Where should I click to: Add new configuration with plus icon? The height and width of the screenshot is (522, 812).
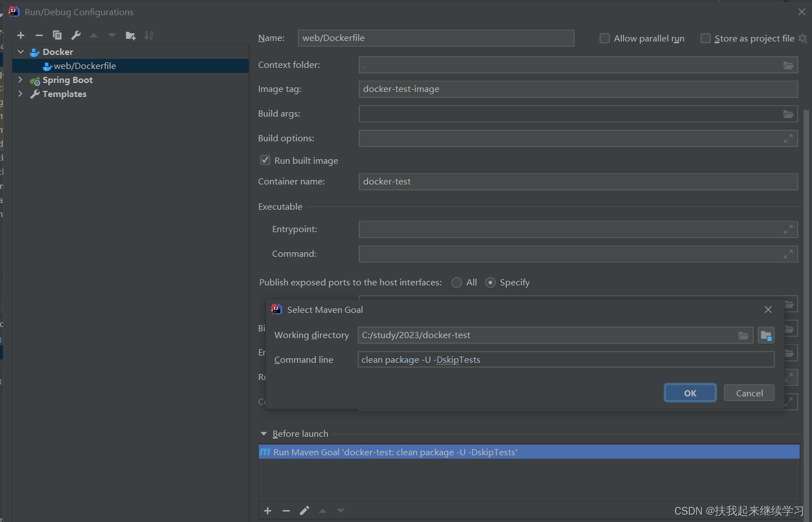tap(21, 35)
